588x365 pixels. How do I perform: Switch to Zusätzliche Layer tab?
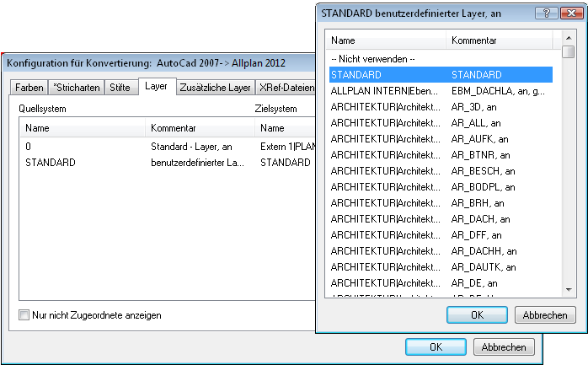[x=216, y=88]
